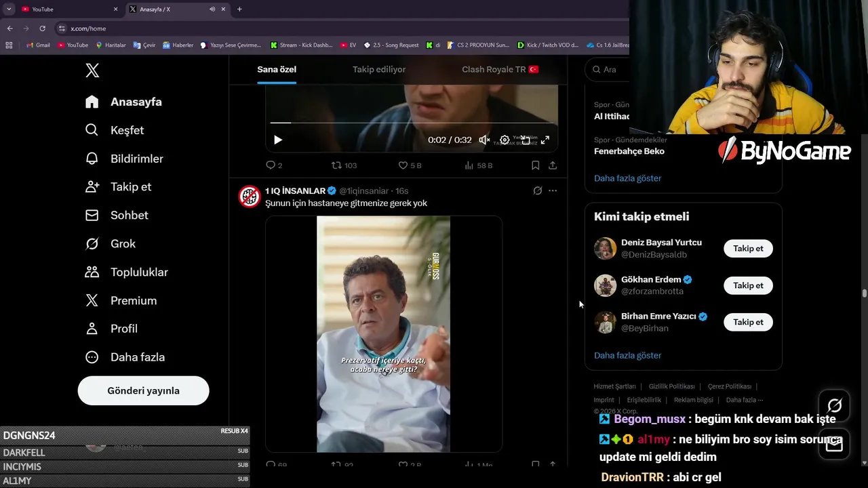The width and height of the screenshot is (868, 488).
Task: Play the video in the top post
Action: [x=278, y=140]
